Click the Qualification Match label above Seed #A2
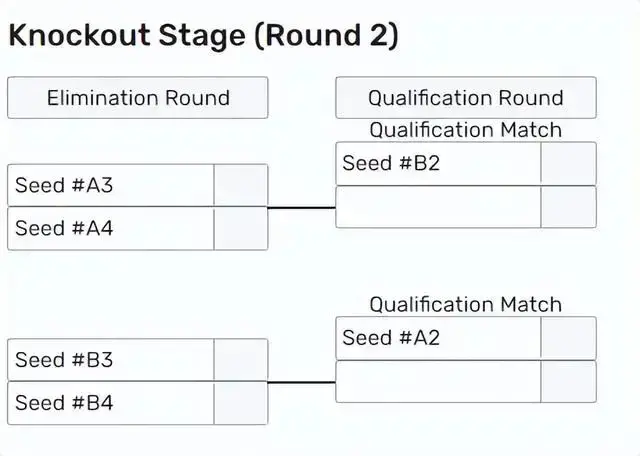 tap(465, 304)
